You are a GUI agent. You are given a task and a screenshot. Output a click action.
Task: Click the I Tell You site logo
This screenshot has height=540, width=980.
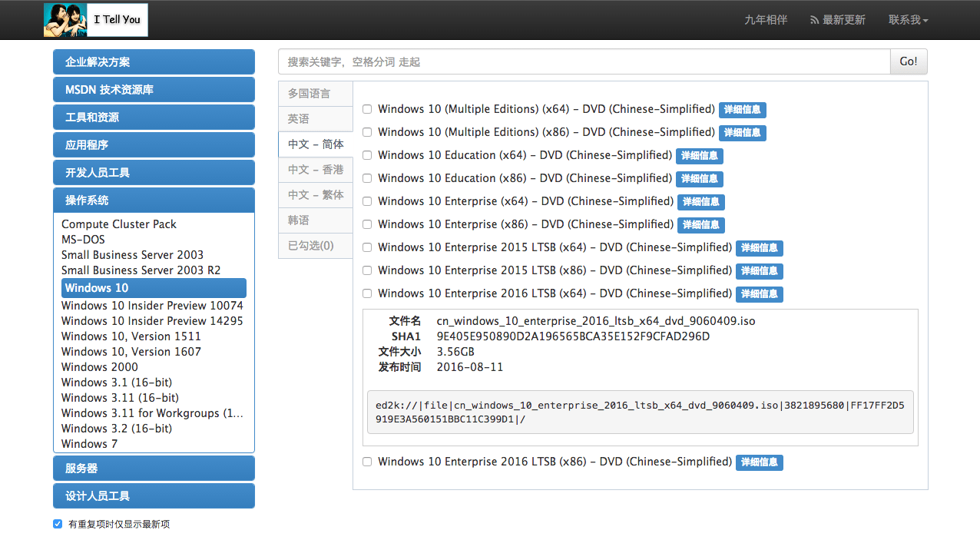(95, 20)
